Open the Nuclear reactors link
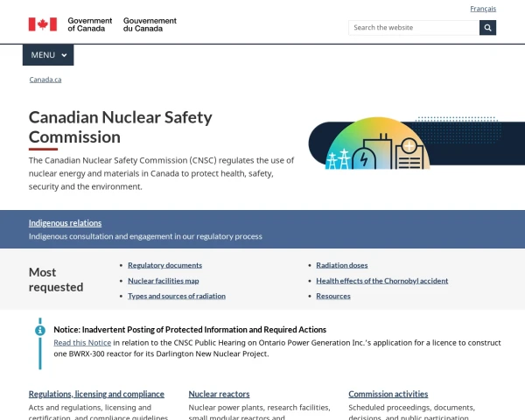This screenshot has width=525, height=420. pos(219,394)
